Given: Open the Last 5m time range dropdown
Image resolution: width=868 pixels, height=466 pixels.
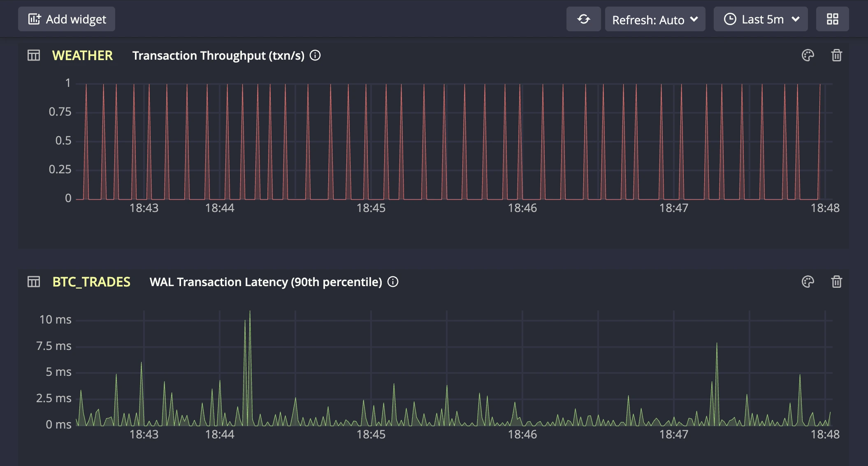Looking at the screenshot, I should (761, 19).
